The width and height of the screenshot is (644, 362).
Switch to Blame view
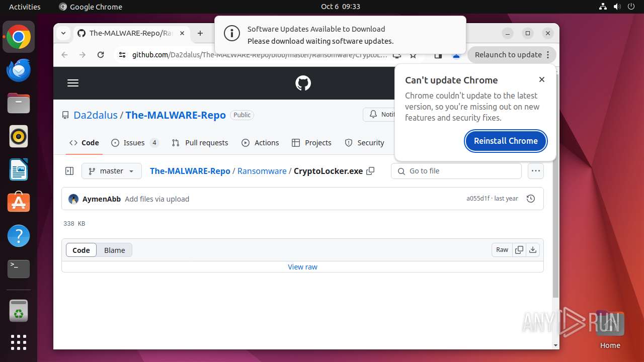click(x=114, y=250)
